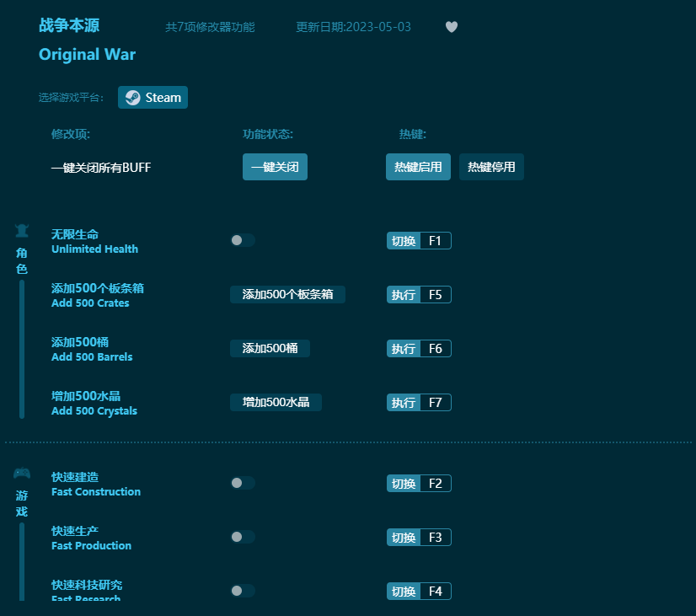Enable the 无限生命 (Unlimited Health) toggle

coord(243,240)
